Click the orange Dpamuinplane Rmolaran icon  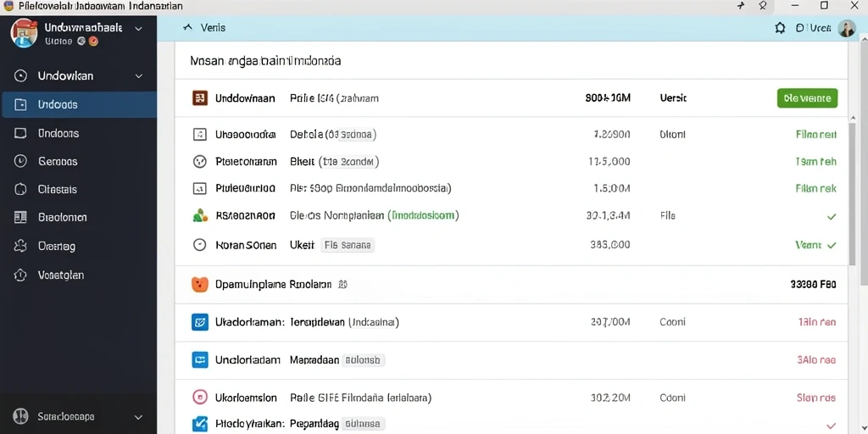pos(199,285)
